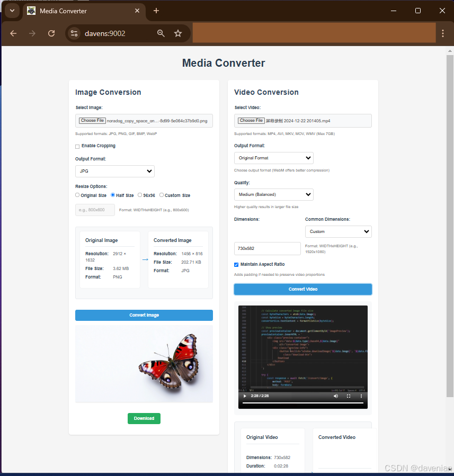Click the original image format PNG value
Image resolution: width=454 pixels, height=476 pixels.
point(118,277)
